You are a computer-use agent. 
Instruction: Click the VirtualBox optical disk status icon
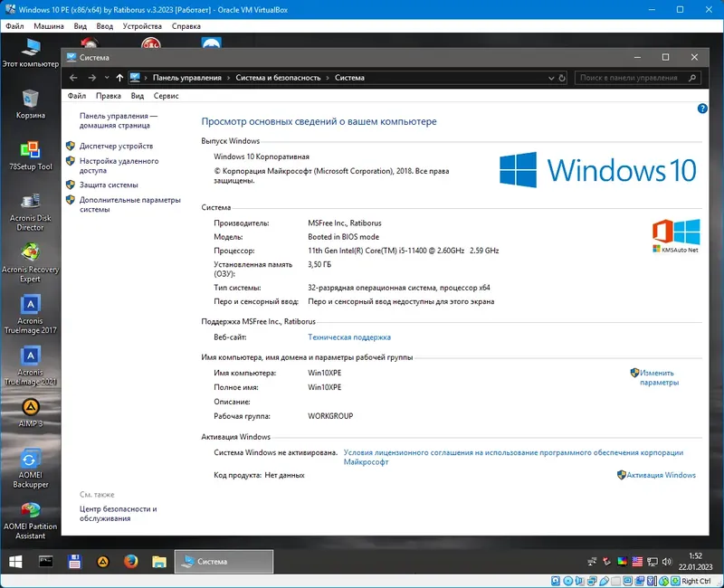coord(568,581)
